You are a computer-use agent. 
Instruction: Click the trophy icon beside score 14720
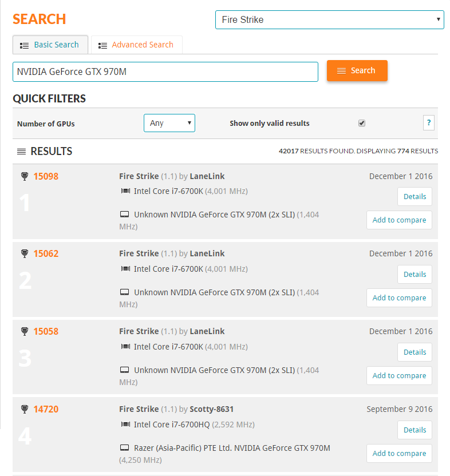(24, 409)
